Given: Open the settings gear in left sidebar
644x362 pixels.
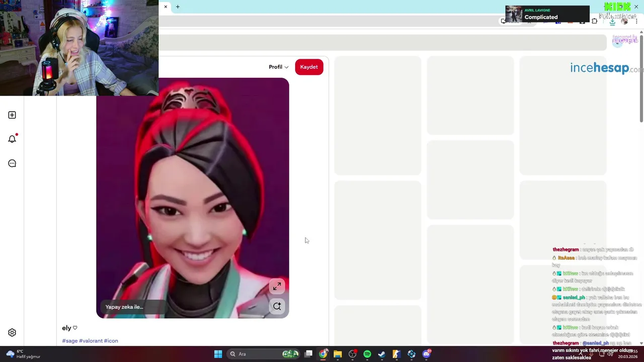Looking at the screenshot, I should pyautogui.click(x=12, y=332).
